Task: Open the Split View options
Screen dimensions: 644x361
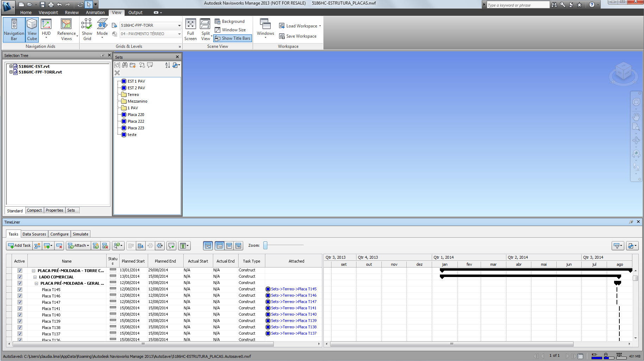Action: click(x=206, y=30)
